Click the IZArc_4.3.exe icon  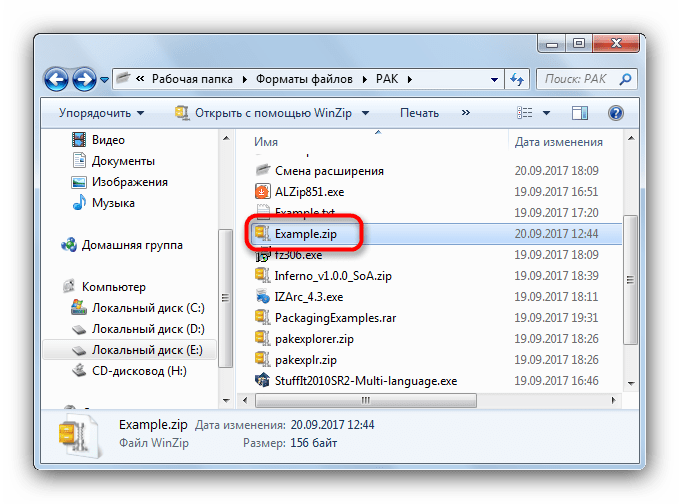[x=262, y=296]
